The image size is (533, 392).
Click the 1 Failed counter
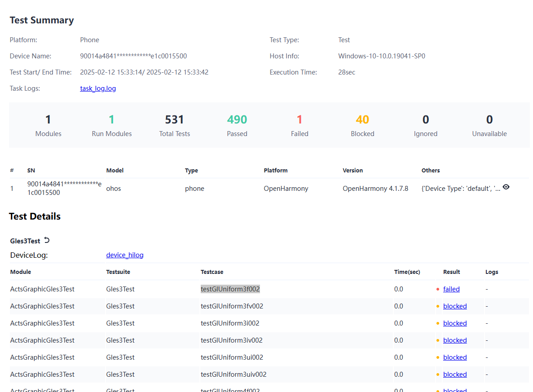pyautogui.click(x=300, y=125)
